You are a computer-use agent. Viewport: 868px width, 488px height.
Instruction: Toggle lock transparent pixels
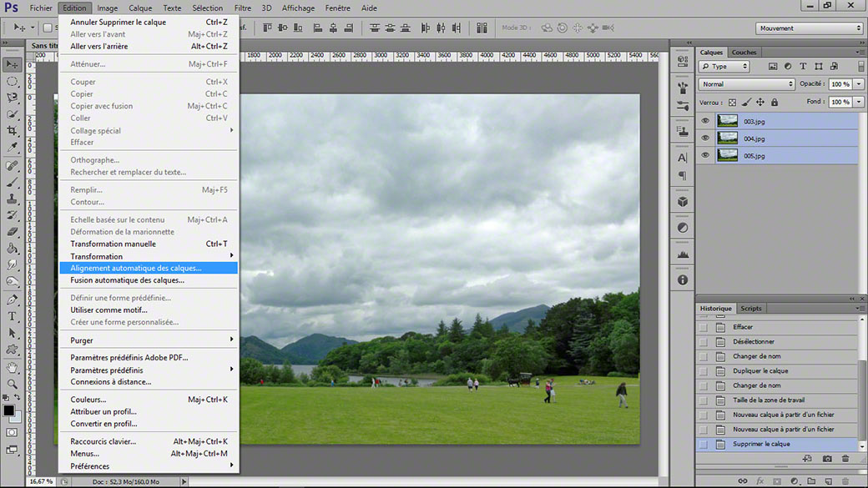point(732,103)
